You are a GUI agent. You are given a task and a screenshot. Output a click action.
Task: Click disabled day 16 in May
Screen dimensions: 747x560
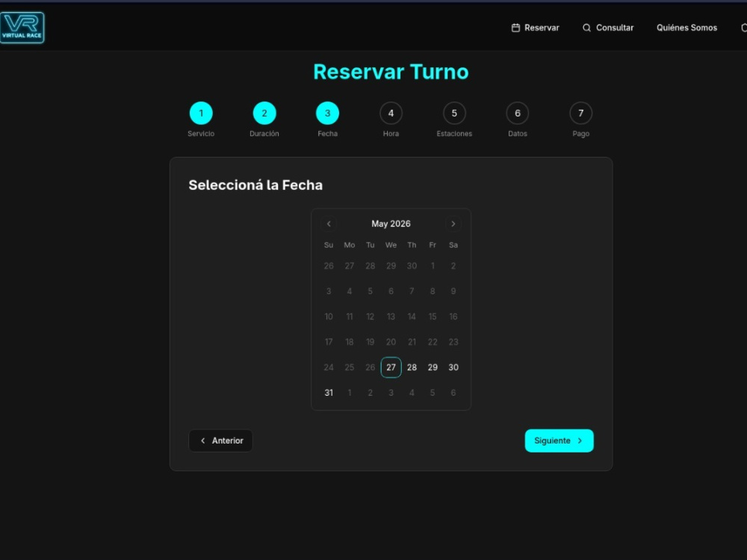[453, 317]
